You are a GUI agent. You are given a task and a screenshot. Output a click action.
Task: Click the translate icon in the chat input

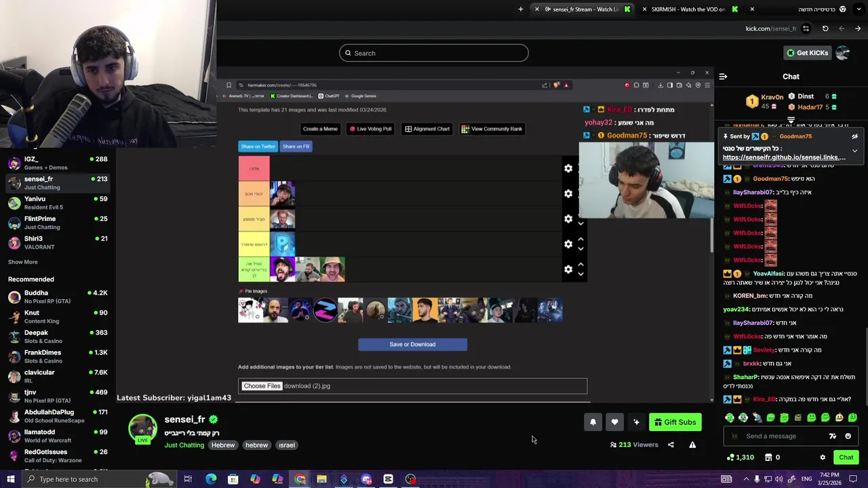[833, 436]
